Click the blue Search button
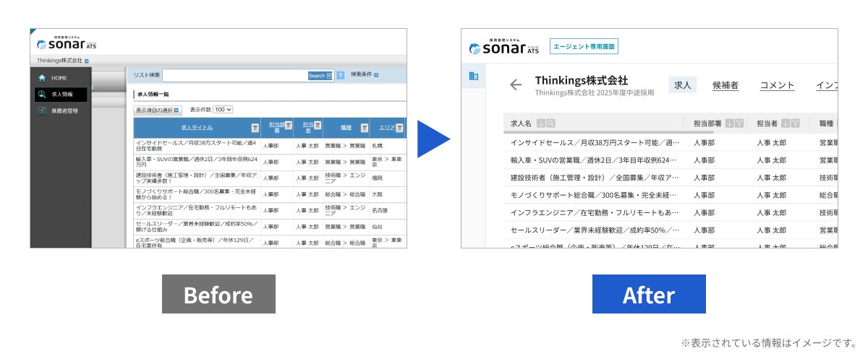 [320, 75]
